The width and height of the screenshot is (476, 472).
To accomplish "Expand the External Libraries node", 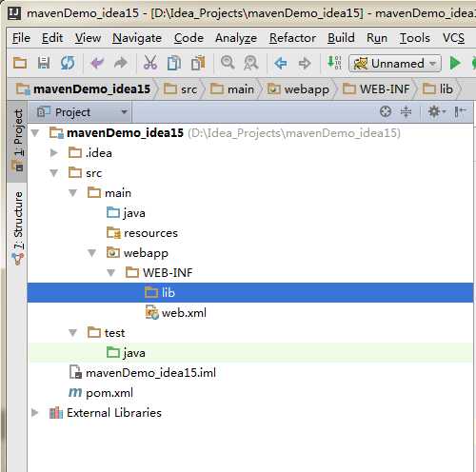I will [35, 413].
